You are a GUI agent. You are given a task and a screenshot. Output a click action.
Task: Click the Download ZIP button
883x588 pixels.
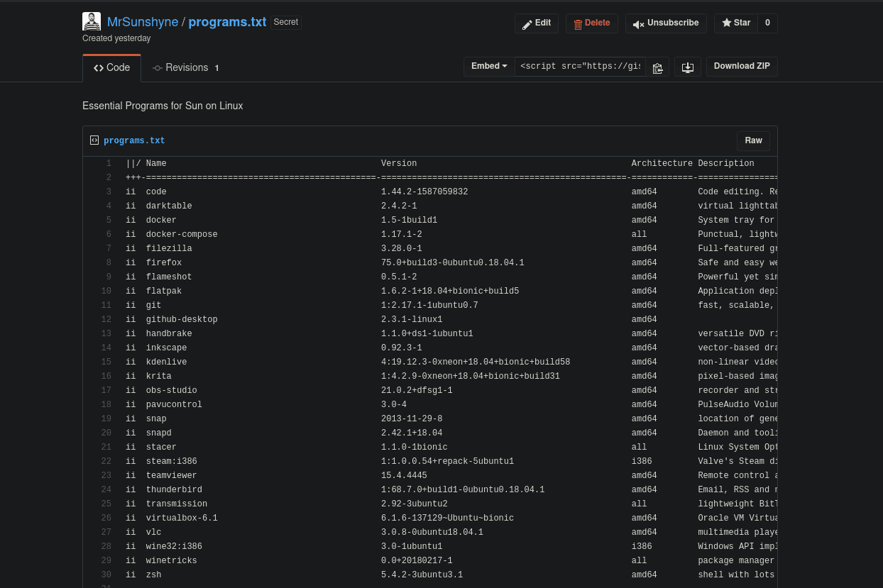(742, 67)
